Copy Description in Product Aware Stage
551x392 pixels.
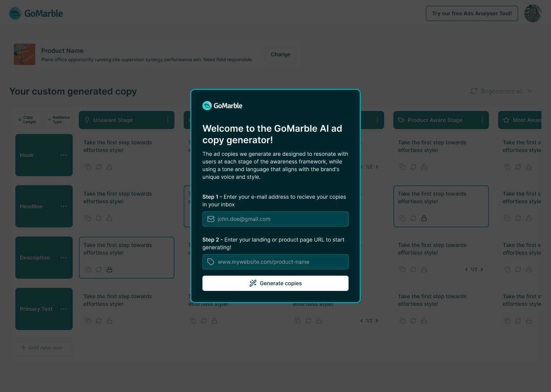[x=403, y=269]
